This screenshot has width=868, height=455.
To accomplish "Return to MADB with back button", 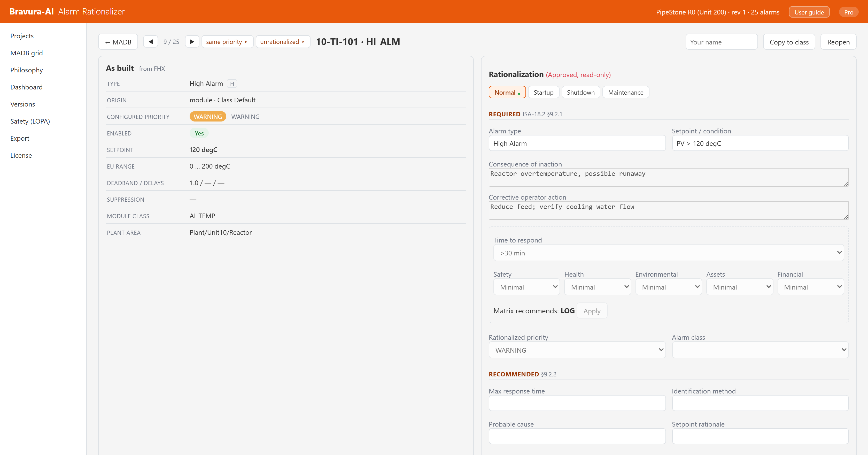I will (118, 42).
